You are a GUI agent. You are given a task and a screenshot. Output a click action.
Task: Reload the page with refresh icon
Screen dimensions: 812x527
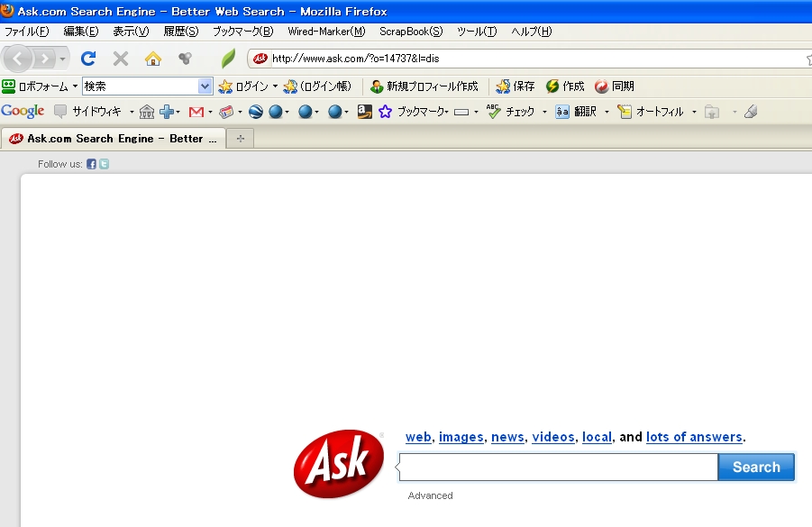(88, 59)
